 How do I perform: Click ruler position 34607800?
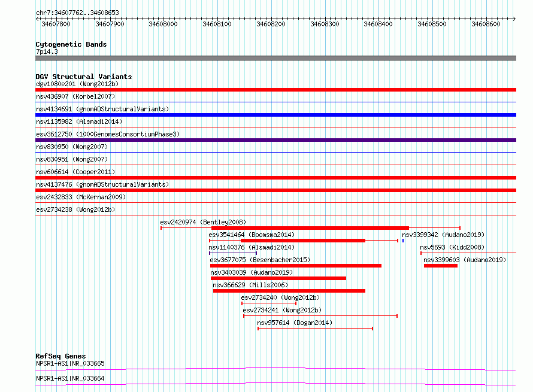[56, 24]
